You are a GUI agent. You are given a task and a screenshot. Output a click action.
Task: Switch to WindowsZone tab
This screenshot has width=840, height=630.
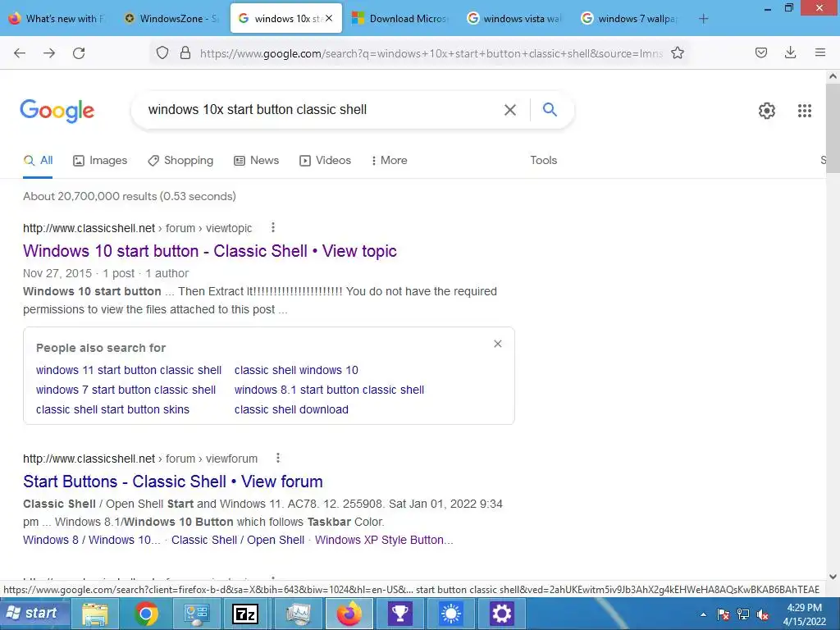click(171, 18)
